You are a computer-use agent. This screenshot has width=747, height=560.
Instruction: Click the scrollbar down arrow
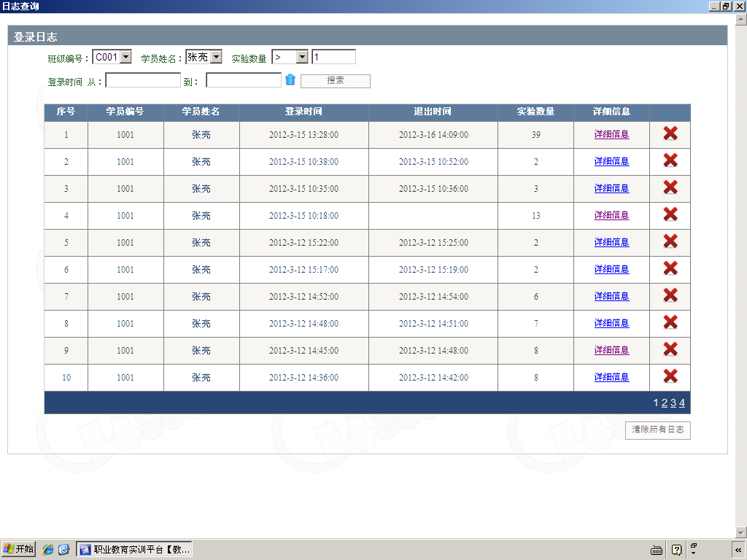[741, 532]
